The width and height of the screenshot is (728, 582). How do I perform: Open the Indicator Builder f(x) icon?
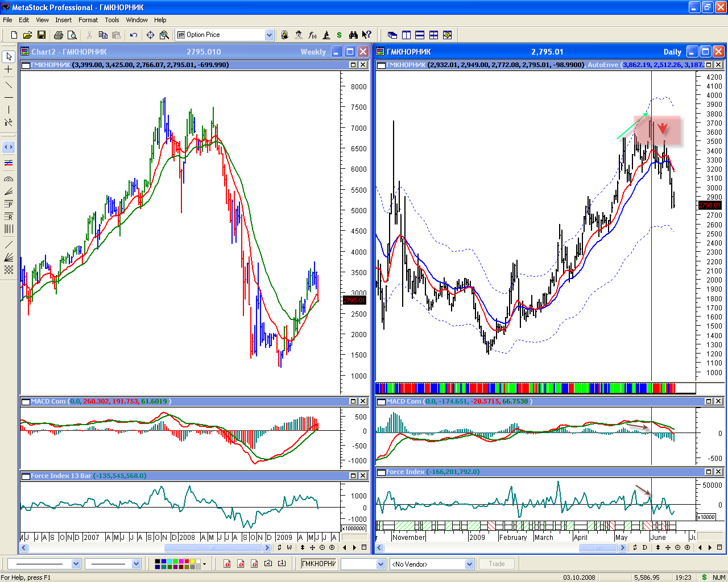(312, 35)
